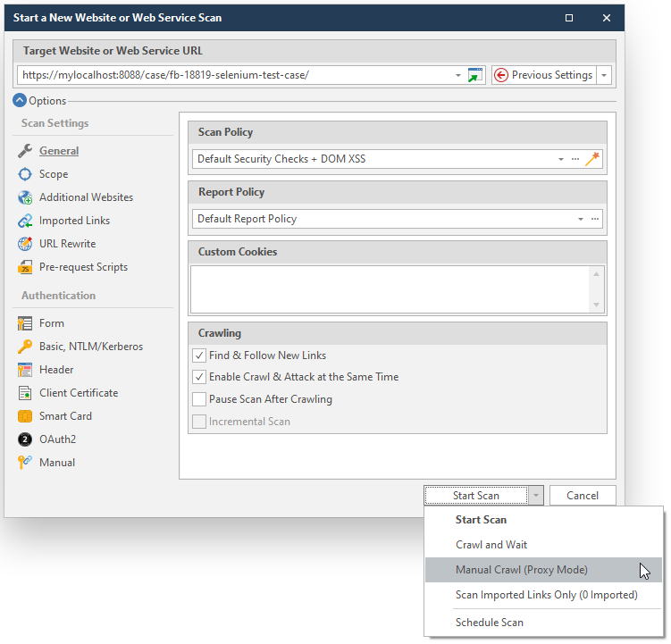Expand the Scan Policy dropdown

(x=561, y=159)
